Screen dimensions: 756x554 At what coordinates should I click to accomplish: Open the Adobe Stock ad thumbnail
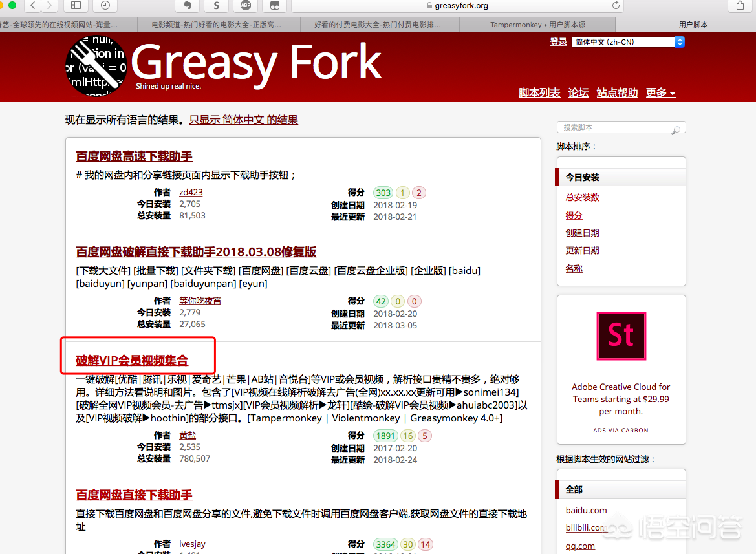(x=621, y=336)
